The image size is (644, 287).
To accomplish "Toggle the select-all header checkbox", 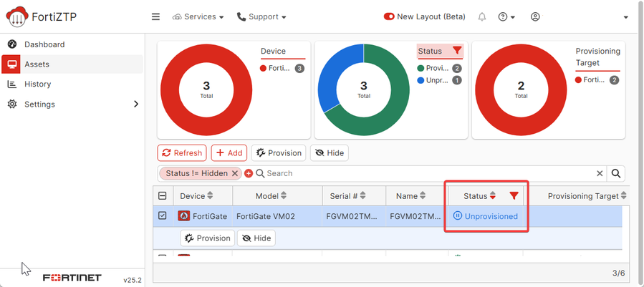I will point(162,196).
